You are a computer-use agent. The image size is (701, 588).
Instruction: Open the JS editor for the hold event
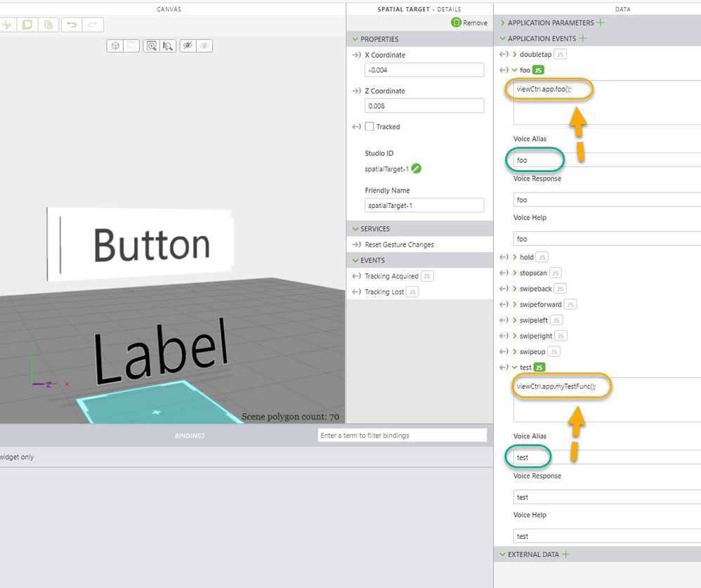pos(542,257)
